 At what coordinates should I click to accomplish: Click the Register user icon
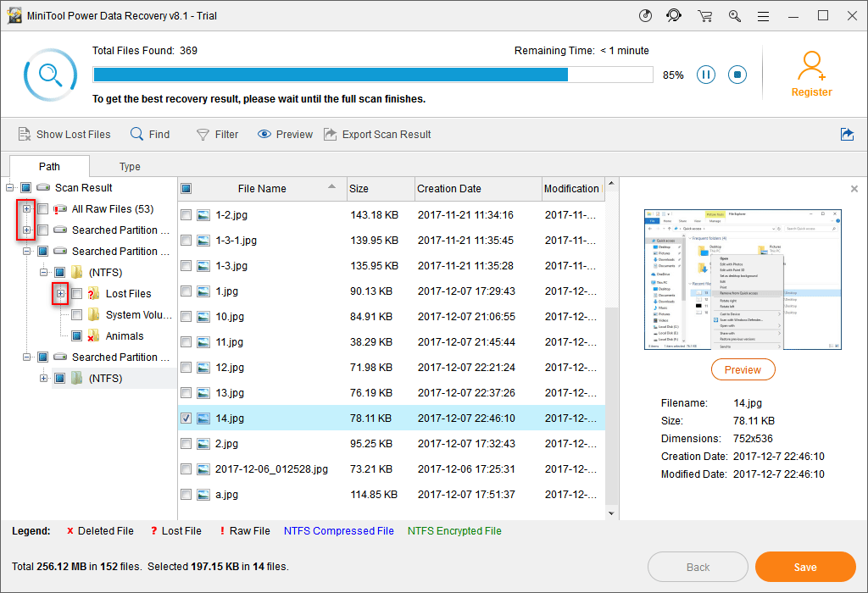(x=811, y=66)
